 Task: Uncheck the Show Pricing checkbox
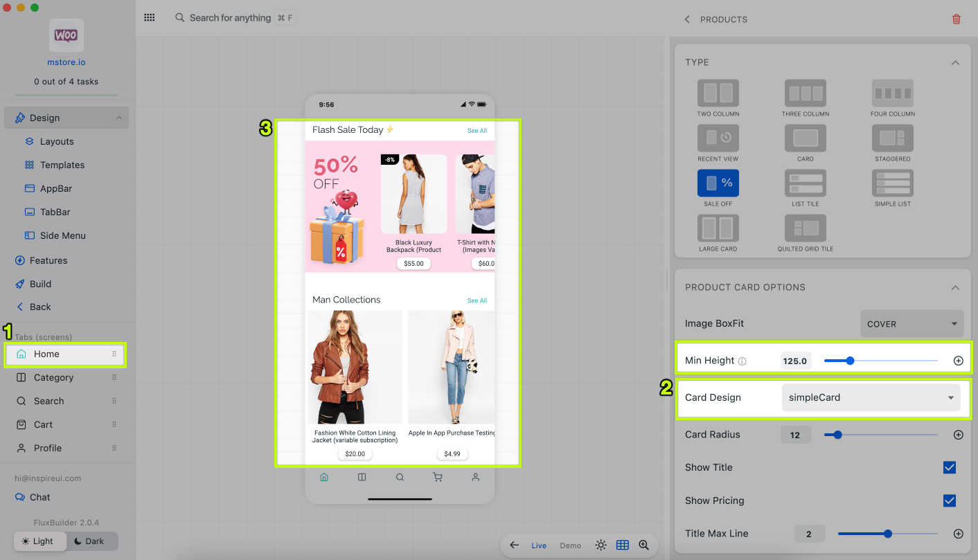coord(950,500)
